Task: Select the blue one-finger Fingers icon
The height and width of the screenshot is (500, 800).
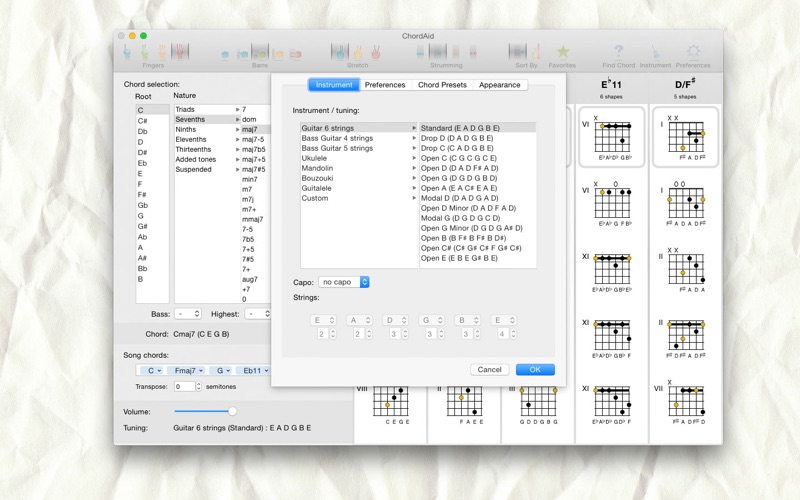Action: 127,52
